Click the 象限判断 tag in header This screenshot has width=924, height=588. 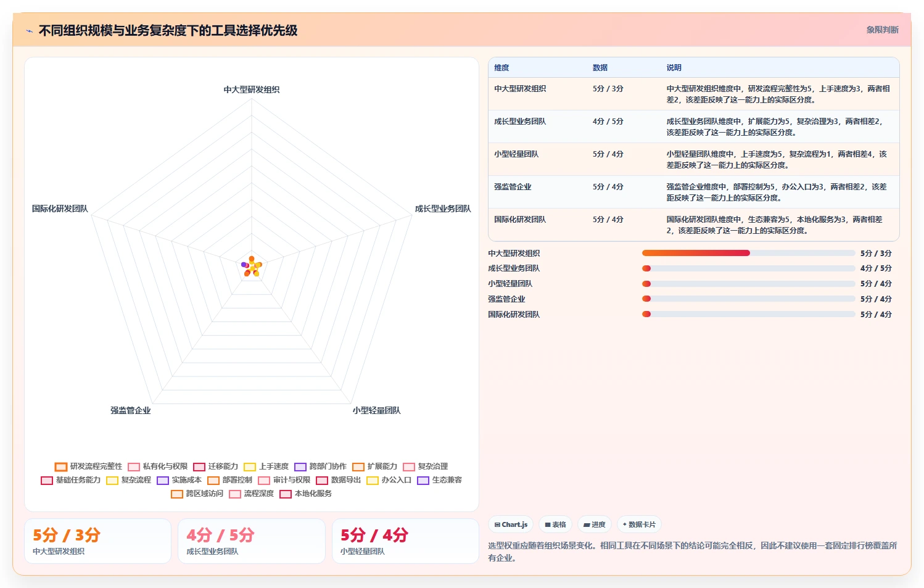click(882, 30)
